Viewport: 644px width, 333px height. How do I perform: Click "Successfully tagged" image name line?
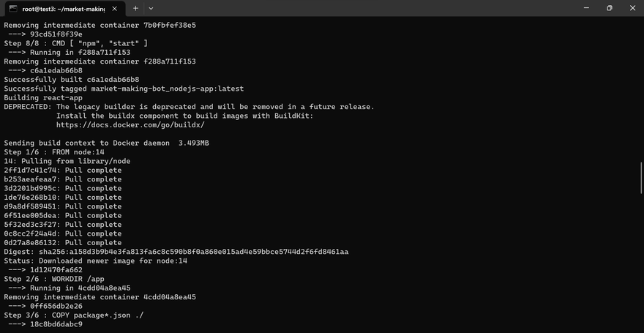(124, 89)
